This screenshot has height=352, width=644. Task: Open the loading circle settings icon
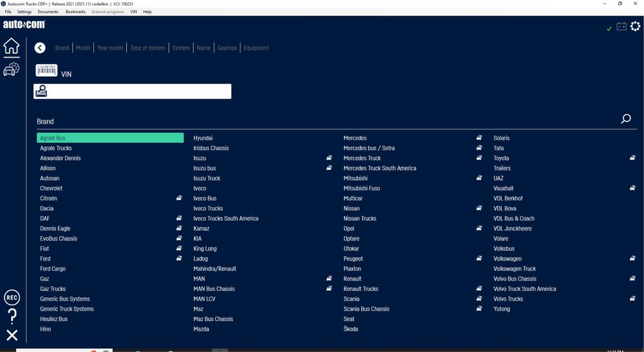click(635, 26)
